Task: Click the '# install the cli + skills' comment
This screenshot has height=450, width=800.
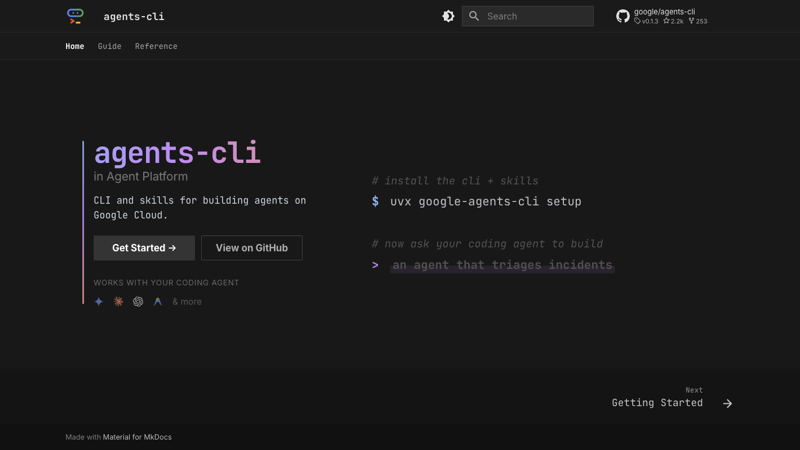Action: pos(455,181)
